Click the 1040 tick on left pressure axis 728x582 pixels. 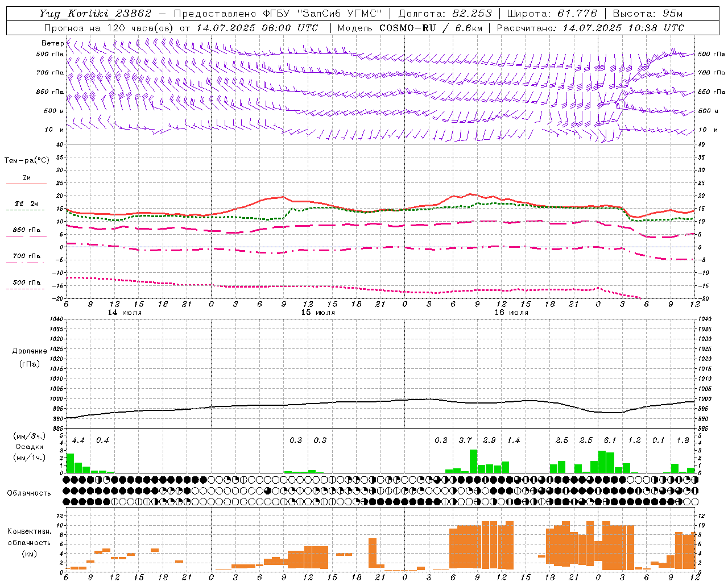click(x=56, y=319)
